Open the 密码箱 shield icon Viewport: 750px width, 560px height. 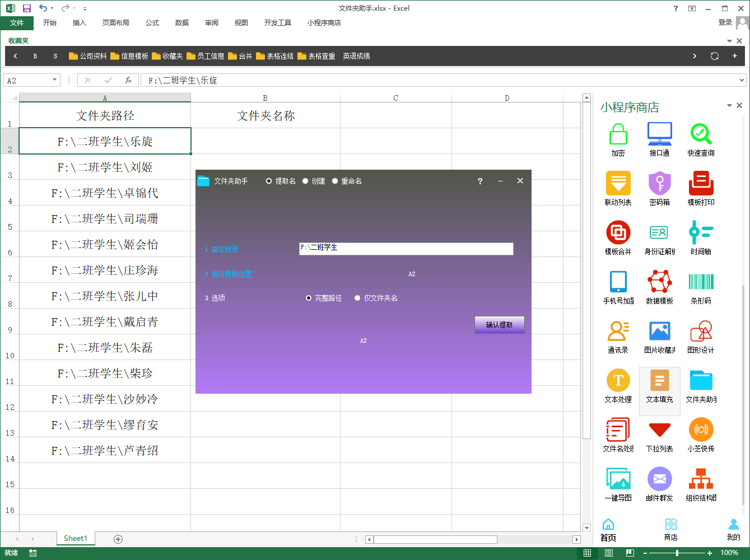[659, 189]
